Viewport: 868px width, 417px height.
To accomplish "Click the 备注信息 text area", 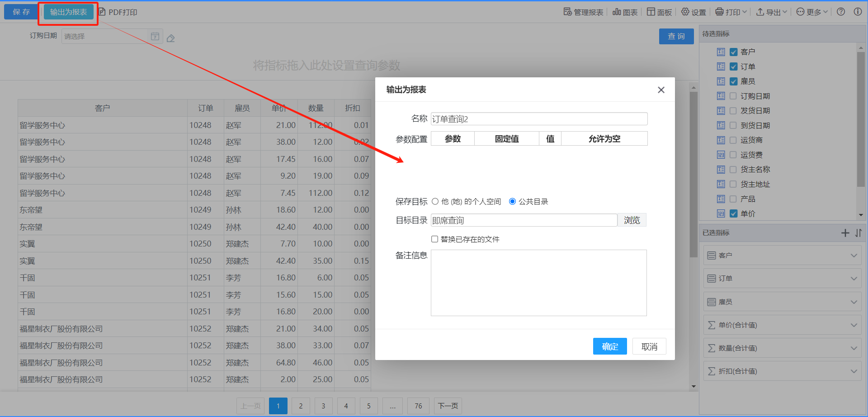I will click(x=538, y=283).
